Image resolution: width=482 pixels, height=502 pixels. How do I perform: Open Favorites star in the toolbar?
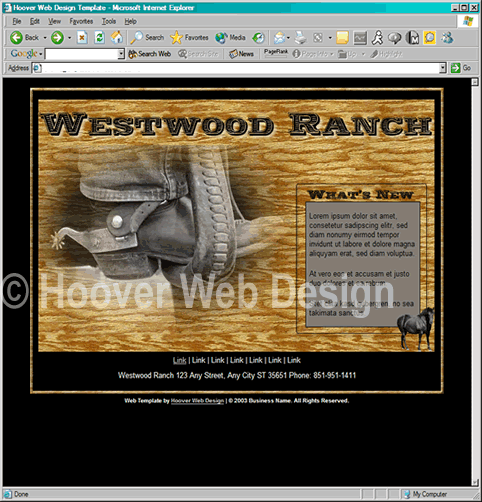pyautogui.click(x=189, y=38)
